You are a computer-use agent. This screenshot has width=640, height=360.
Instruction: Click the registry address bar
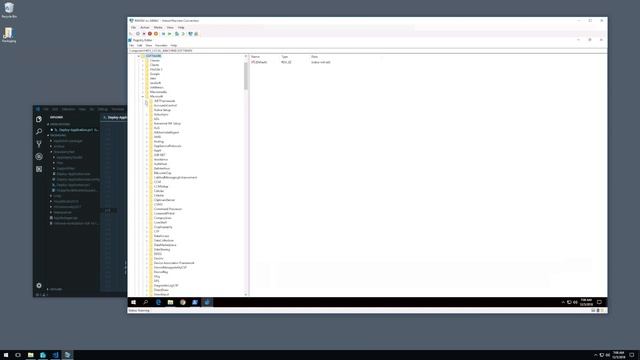pyautogui.click(x=367, y=51)
